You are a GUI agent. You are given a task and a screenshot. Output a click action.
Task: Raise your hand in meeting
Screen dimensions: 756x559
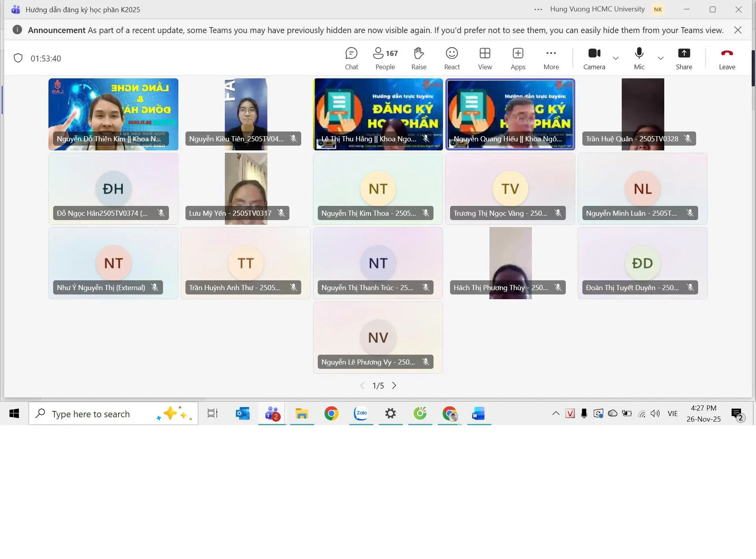click(x=419, y=58)
